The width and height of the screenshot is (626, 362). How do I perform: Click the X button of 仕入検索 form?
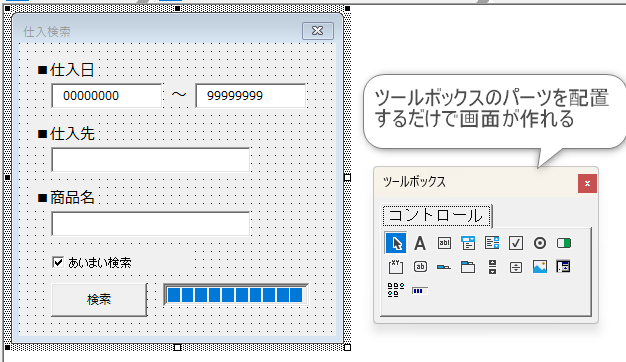[x=318, y=31]
